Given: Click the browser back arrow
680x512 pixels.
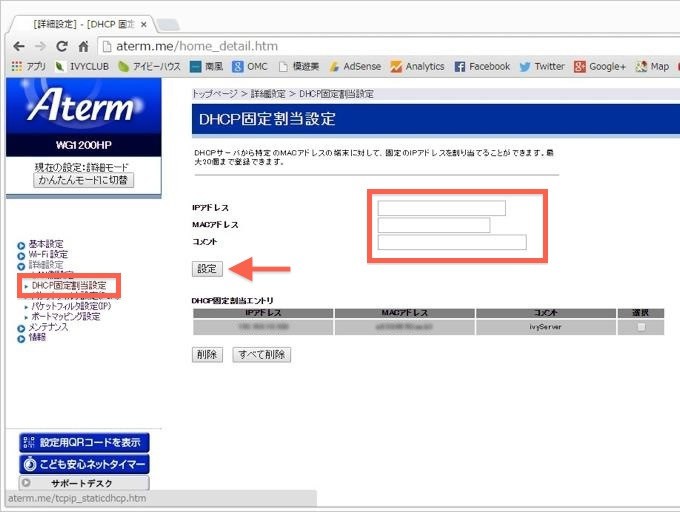Looking at the screenshot, I should click(x=18, y=46).
